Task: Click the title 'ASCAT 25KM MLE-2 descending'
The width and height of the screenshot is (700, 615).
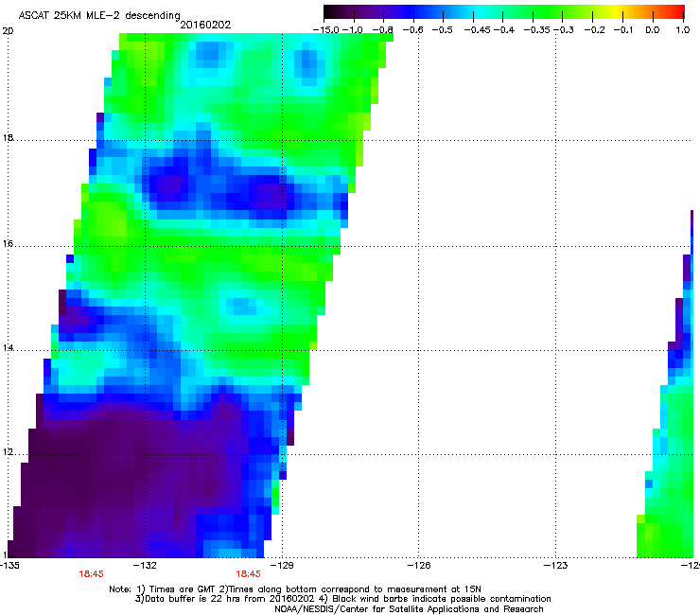Action: coord(99,16)
